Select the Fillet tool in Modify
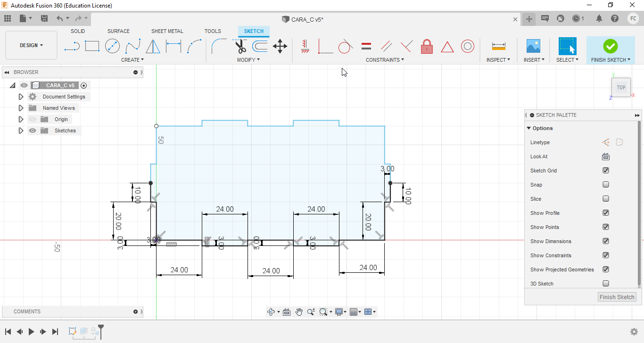Image resolution: width=644 pixels, height=343 pixels. click(x=219, y=46)
